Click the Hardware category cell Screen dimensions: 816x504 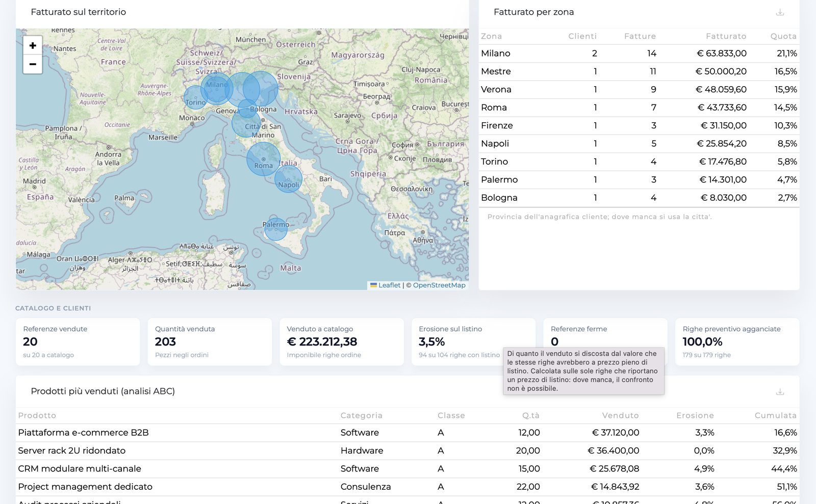[362, 451]
